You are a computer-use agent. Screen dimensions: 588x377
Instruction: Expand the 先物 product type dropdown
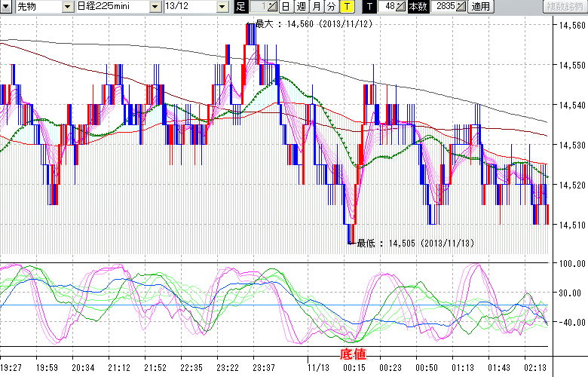pyautogui.click(x=66, y=7)
